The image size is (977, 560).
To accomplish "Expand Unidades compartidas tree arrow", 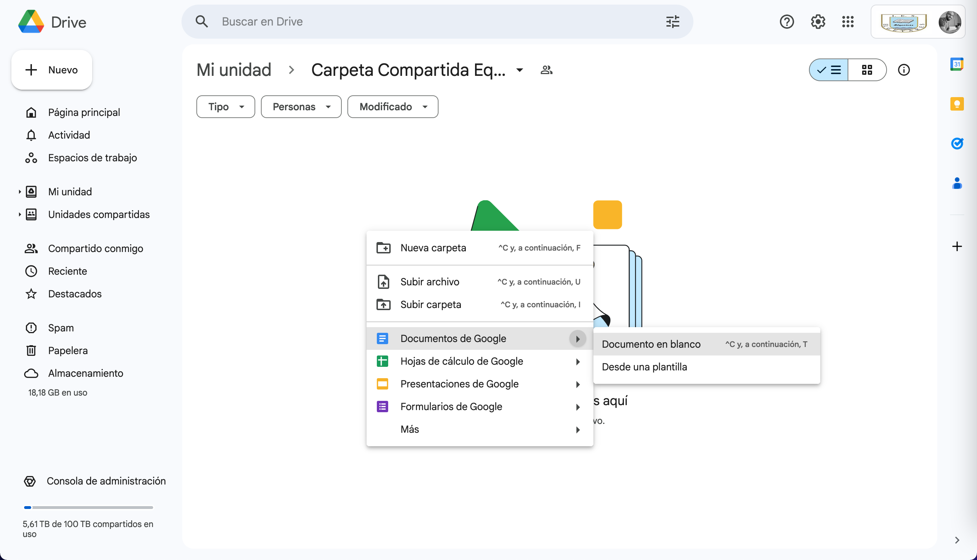I will pos(19,215).
